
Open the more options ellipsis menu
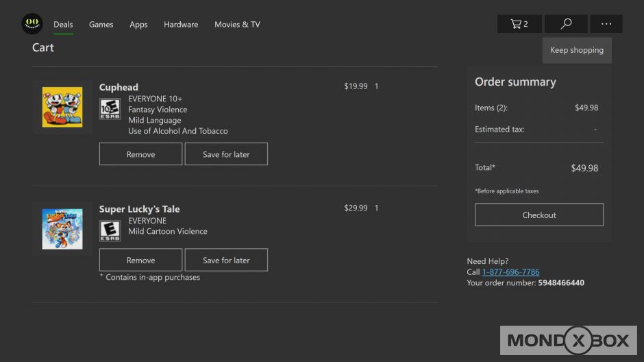click(x=606, y=24)
